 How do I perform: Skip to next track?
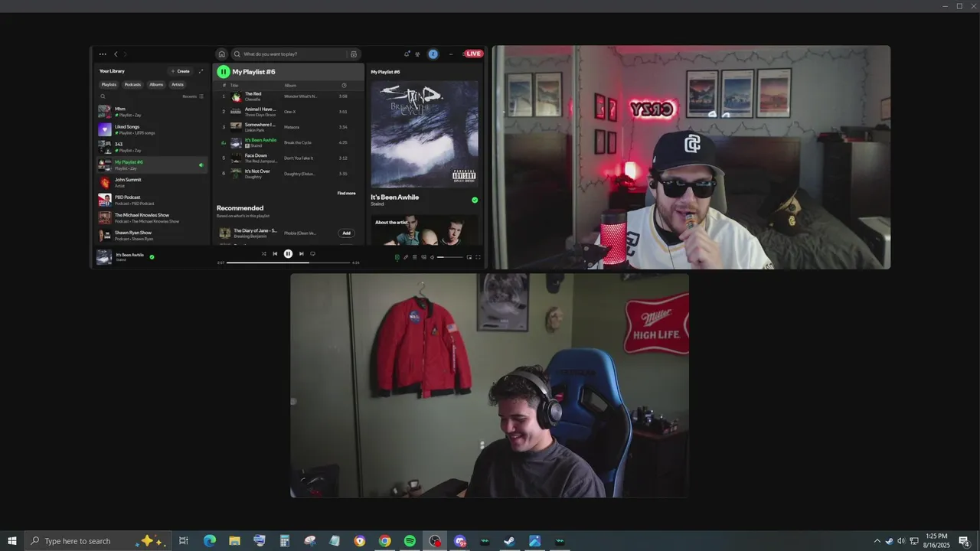301,254
